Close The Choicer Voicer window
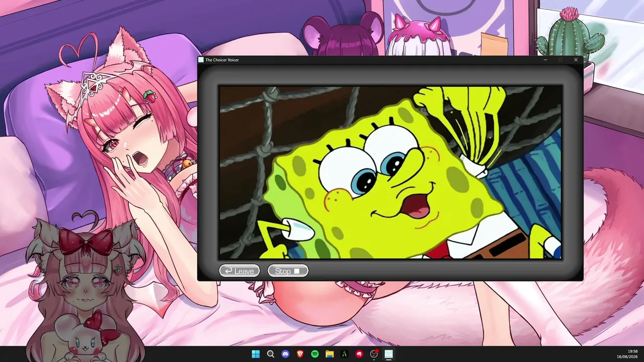Viewport: 644px width, 362px height. click(576, 60)
